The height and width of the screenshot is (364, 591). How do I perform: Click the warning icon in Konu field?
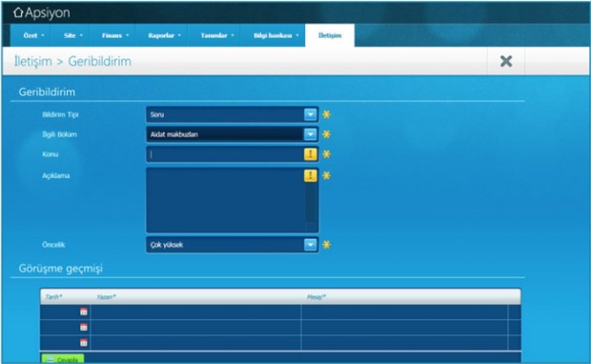(310, 154)
